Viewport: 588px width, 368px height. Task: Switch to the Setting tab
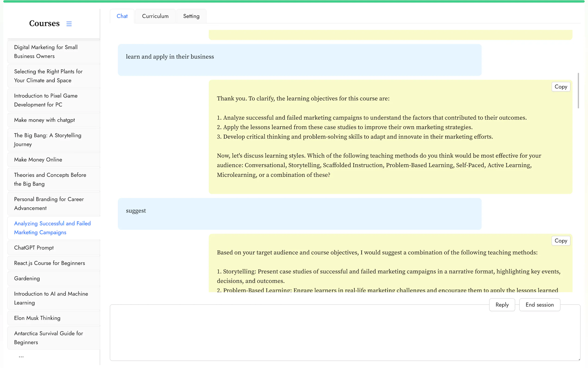[191, 16]
